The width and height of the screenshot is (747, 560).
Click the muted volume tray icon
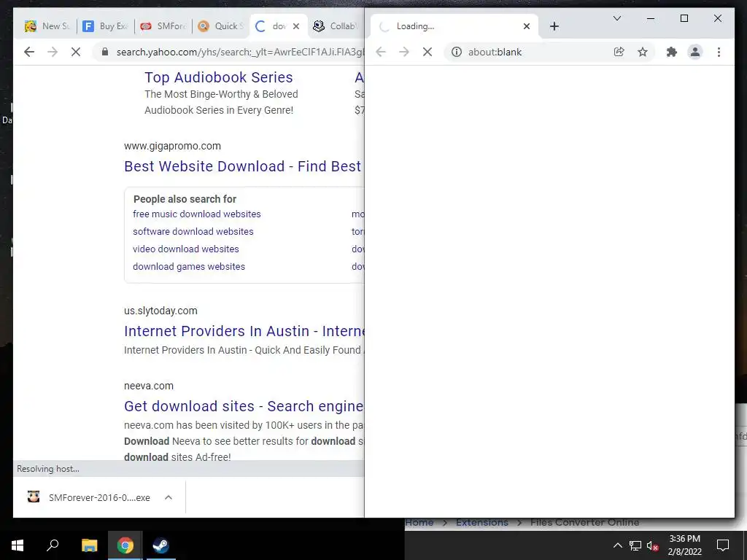pyautogui.click(x=653, y=545)
